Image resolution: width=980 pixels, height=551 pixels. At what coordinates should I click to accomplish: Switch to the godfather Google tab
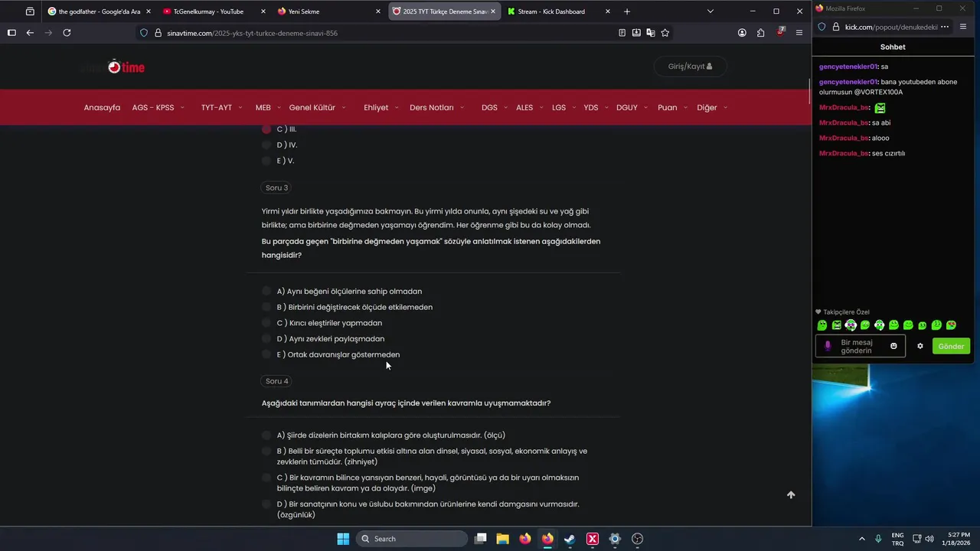pos(98,11)
